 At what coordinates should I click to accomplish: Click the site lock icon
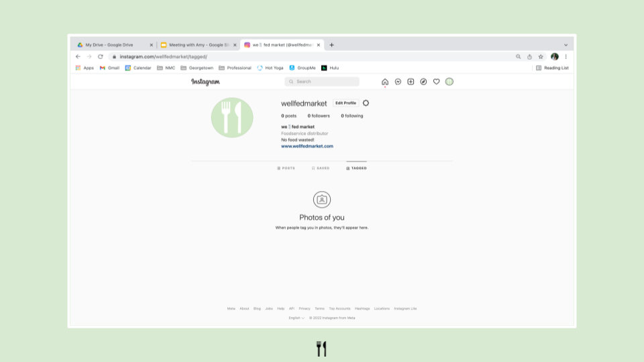click(114, 56)
